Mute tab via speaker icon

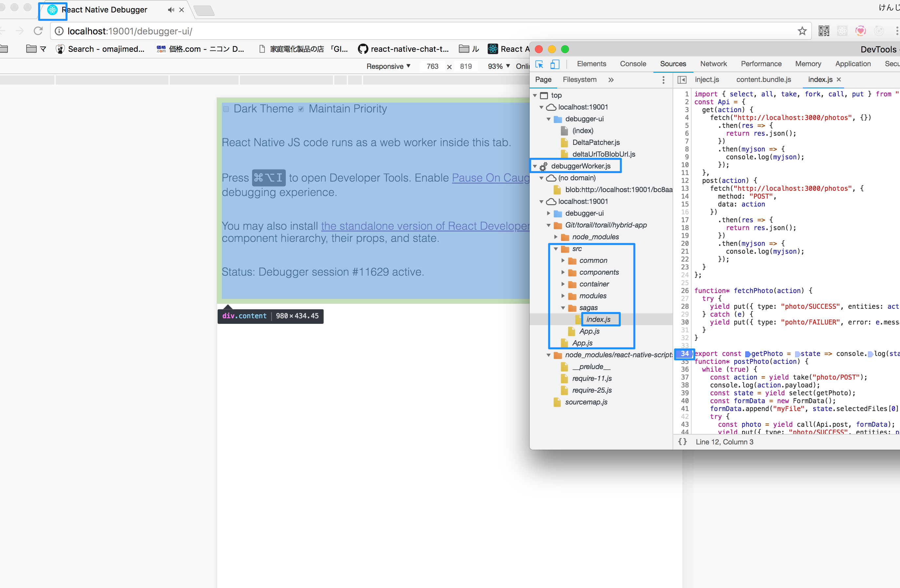coord(171,10)
